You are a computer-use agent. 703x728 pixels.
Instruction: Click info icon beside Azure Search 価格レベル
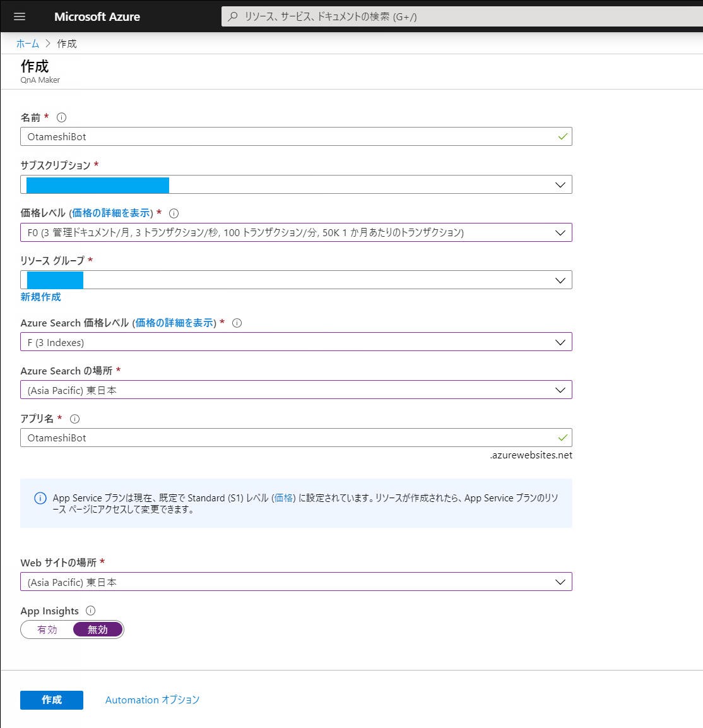(237, 323)
